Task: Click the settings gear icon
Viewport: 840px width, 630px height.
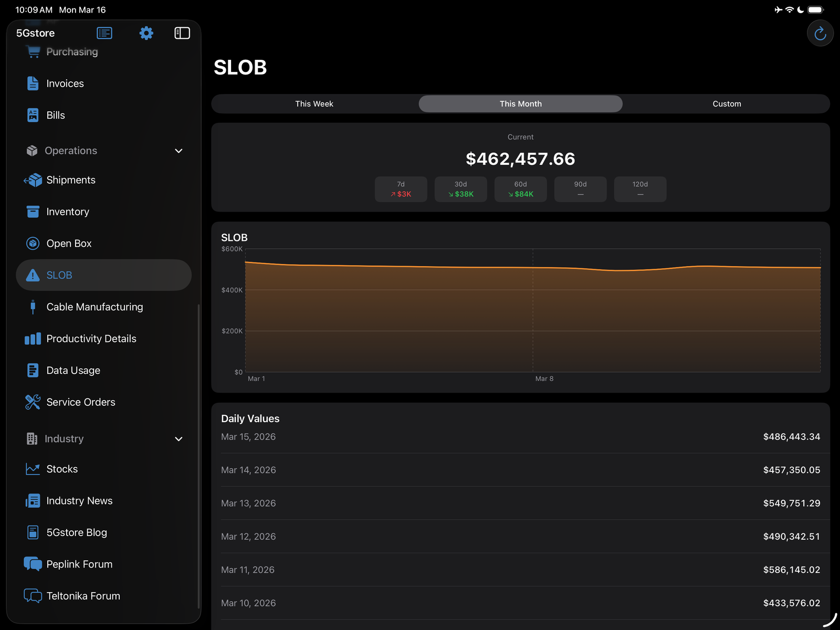Action: 146,33
